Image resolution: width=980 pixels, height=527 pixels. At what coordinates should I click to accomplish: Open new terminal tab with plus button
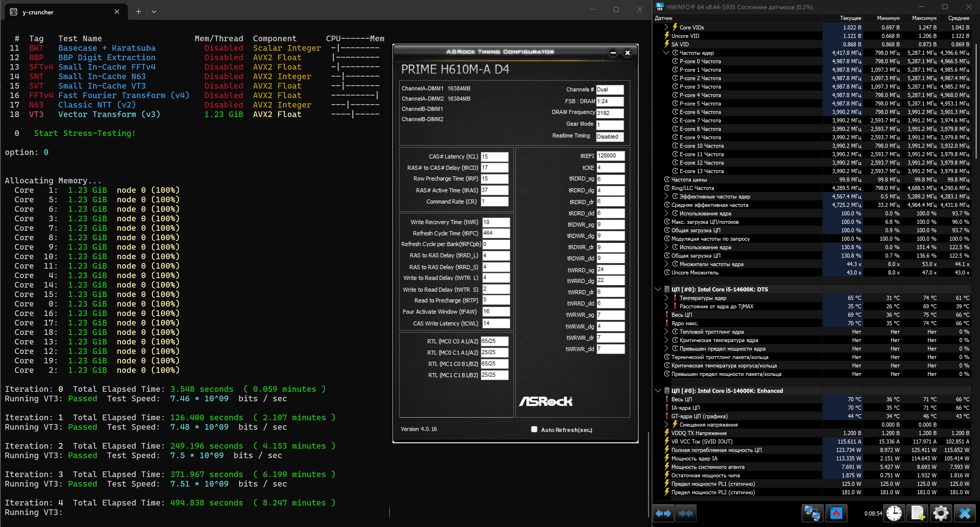(x=139, y=12)
